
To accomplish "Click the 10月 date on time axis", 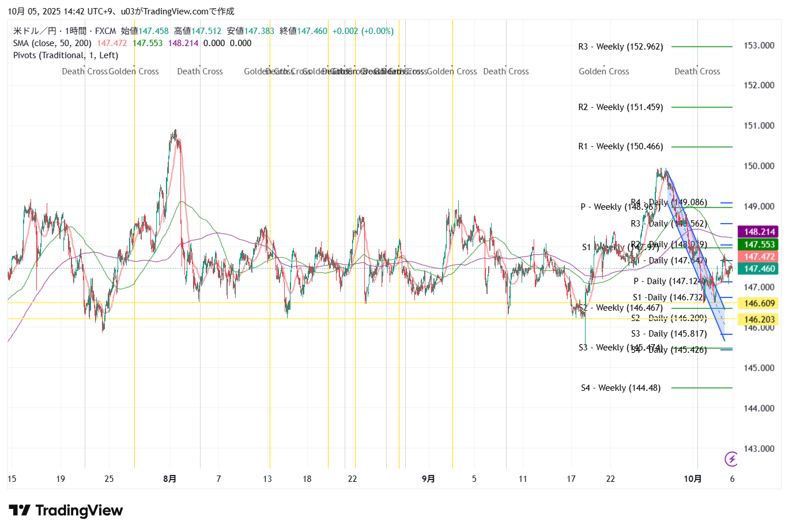I will point(693,479).
